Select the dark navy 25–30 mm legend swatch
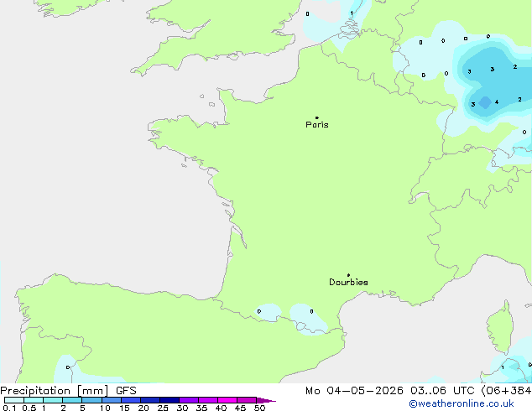532x411 pixels. (170, 400)
